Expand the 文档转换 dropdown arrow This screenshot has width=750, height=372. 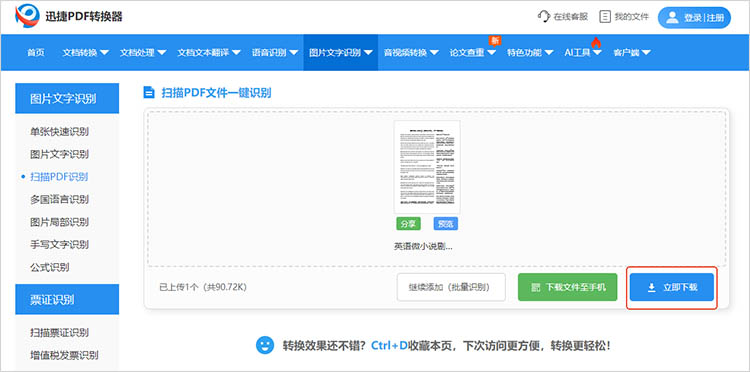pyautogui.click(x=104, y=53)
